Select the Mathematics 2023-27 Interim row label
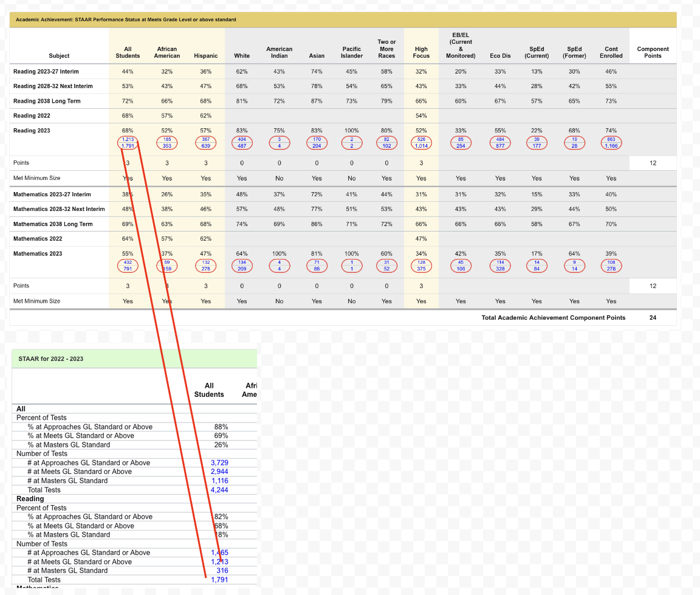The height and width of the screenshot is (595, 700). click(52, 194)
